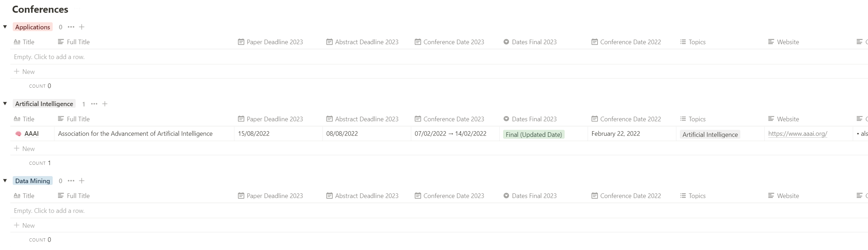Add row with plus beside Artificial Intelligence
Screen dimensions: 868x250
pyautogui.click(x=105, y=104)
